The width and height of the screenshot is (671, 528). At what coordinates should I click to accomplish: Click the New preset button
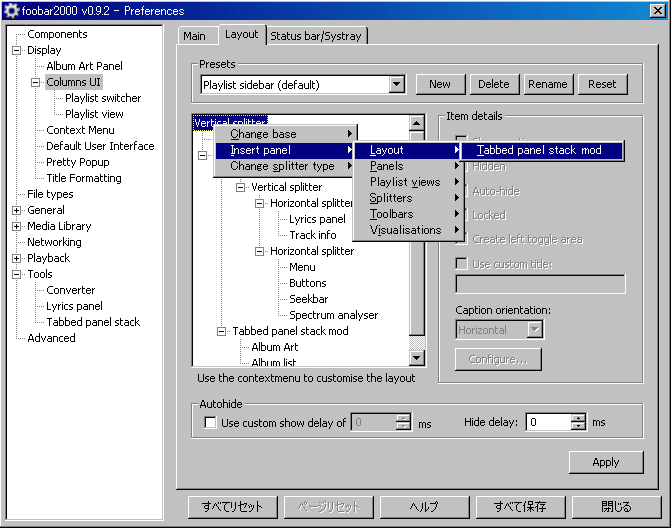(x=440, y=84)
